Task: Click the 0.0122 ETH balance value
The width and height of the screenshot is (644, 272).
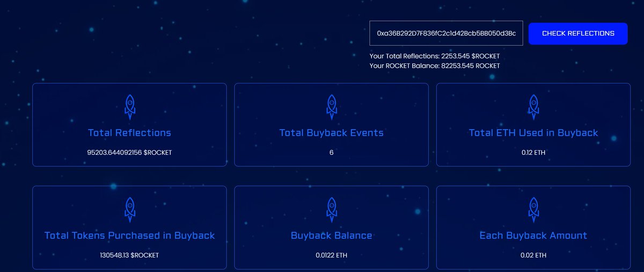Action: pyautogui.click(x=332, y=255)
